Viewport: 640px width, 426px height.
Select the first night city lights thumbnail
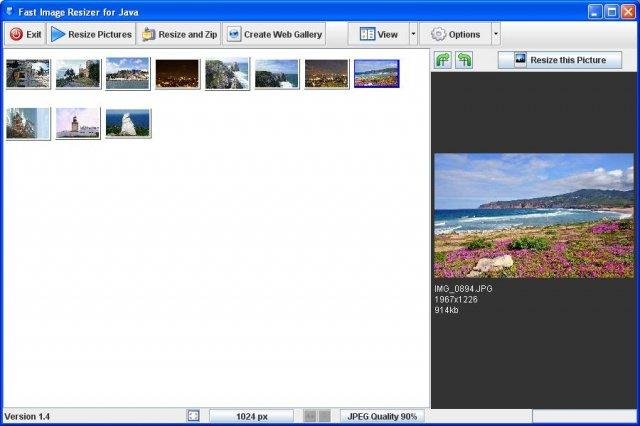tap(178, 74)
